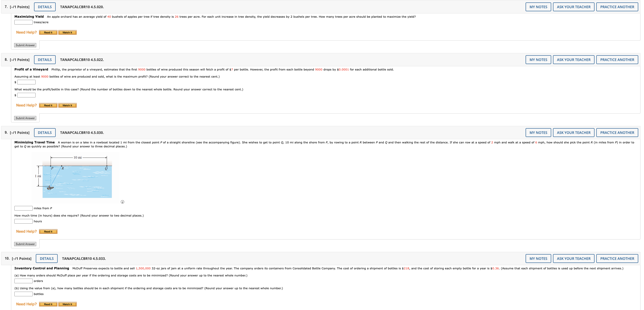Submit Answer for the apple orchard question
The image size is (644, 310).
25,45
